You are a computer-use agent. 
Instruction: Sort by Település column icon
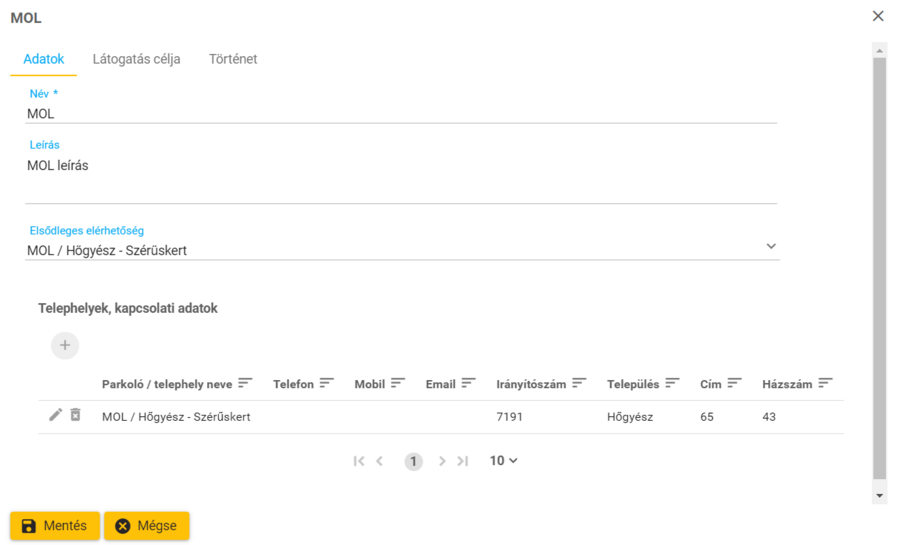pyautogui.click(x=672, y=384)
